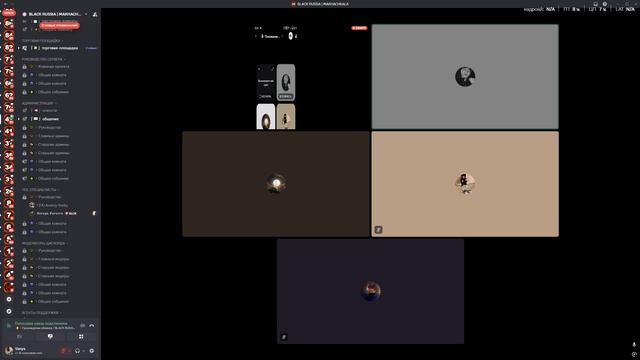This screenshot has height=360, width=640.
Task: Toggle microphone mute in user panel
Action: click(x=63, y=351)
